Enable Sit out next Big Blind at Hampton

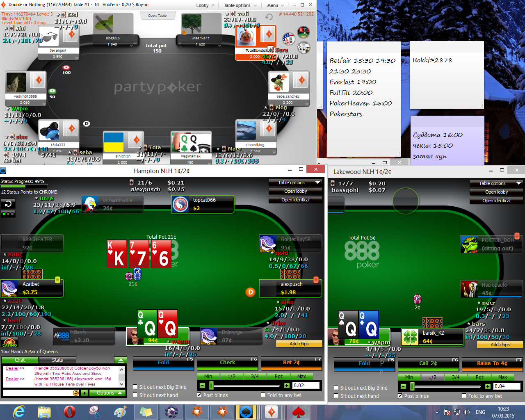135,387
